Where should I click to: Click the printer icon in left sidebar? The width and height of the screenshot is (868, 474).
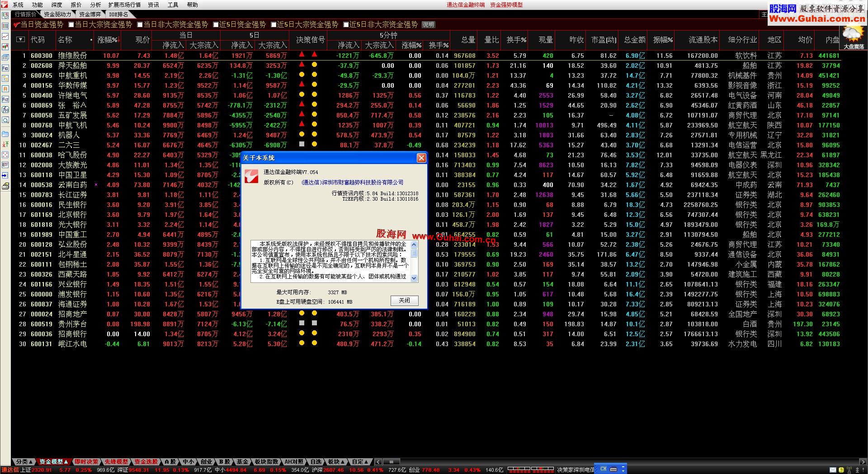tap(5, 186)
